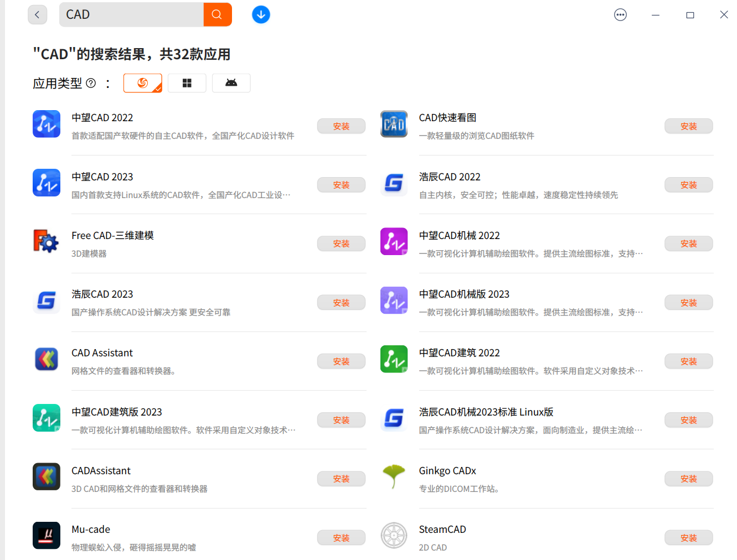Open the 中望CAD建筑 2022 link
Screen dimensions: 737x560
coord(459,352)
